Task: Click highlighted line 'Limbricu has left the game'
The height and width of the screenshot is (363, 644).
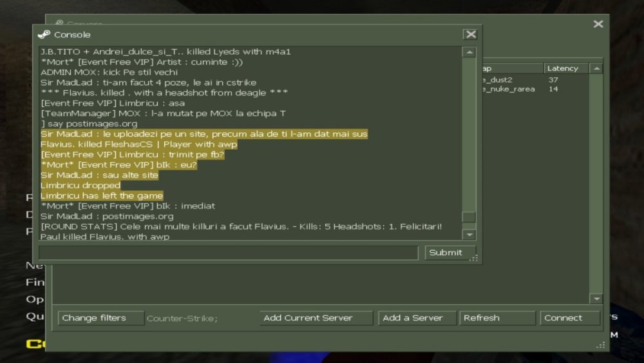Action: point(102,195)
